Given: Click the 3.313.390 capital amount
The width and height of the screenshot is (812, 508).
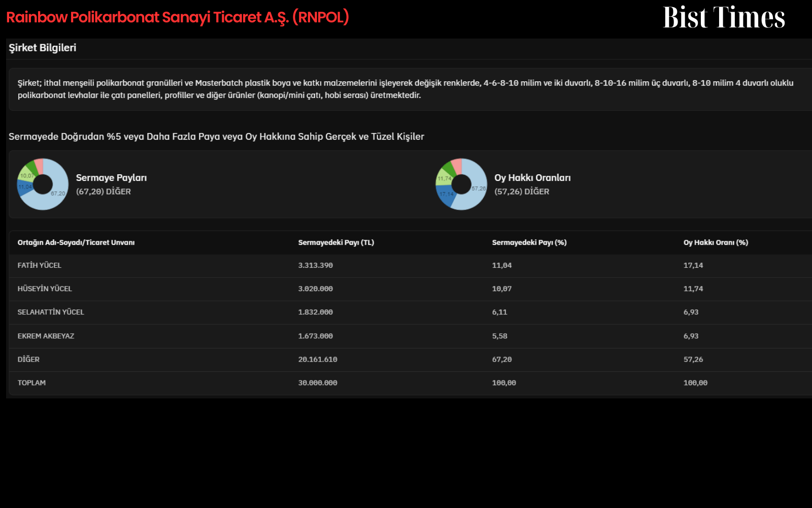Looking at the screenshot, I should pos(316,265).
